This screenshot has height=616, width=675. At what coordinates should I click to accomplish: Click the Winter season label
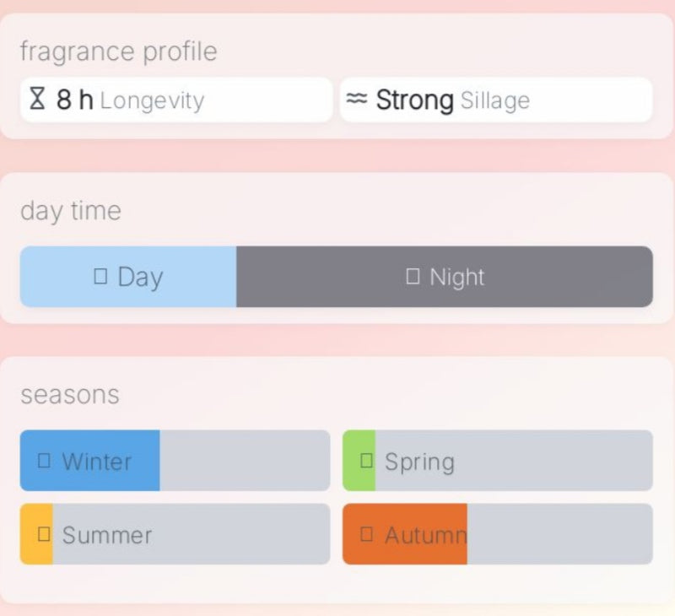pos(96,462)
